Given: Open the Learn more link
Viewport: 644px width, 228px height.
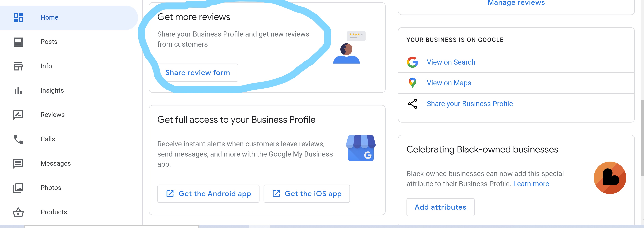Looking at the screenshot, I should pos(531,184).
